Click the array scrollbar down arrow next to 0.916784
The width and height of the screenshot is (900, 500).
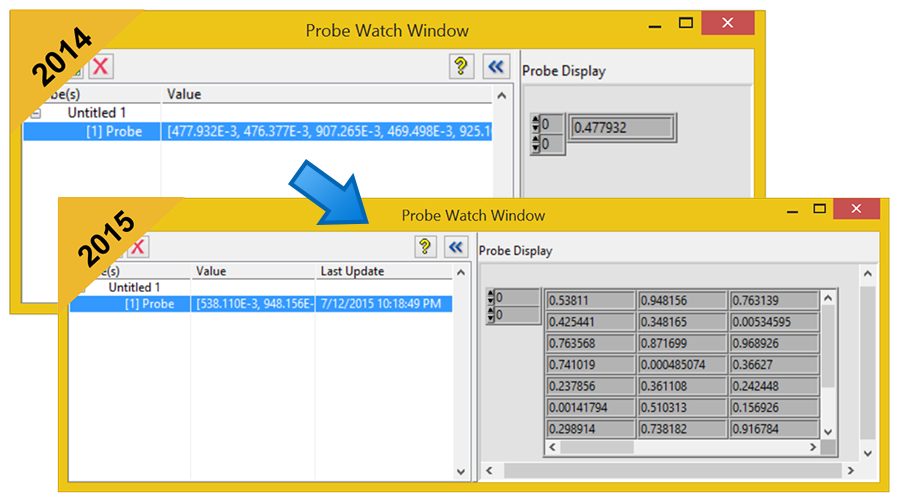(x=827, y=429)
